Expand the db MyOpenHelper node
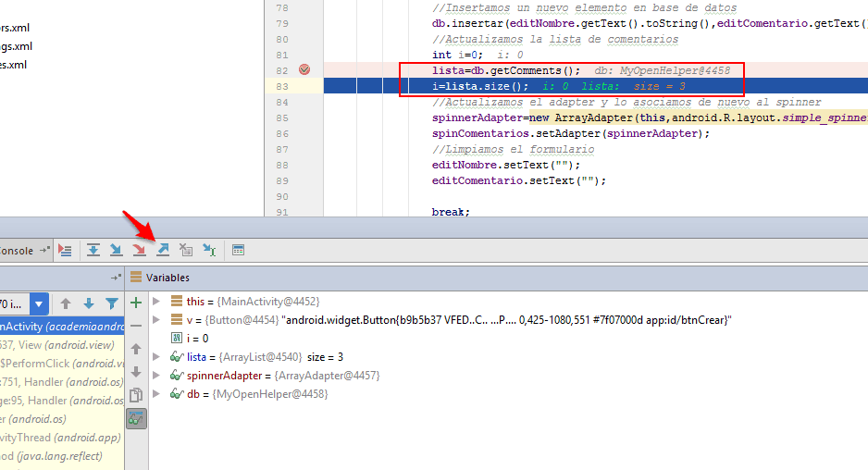 (156, 394)
